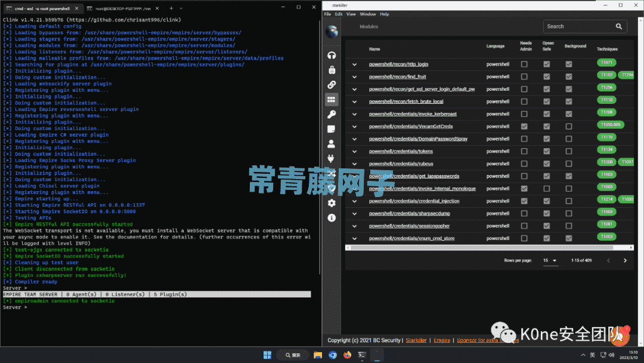Toggle Background checkbox for VeeamGetCreds module

click(568, 127)
